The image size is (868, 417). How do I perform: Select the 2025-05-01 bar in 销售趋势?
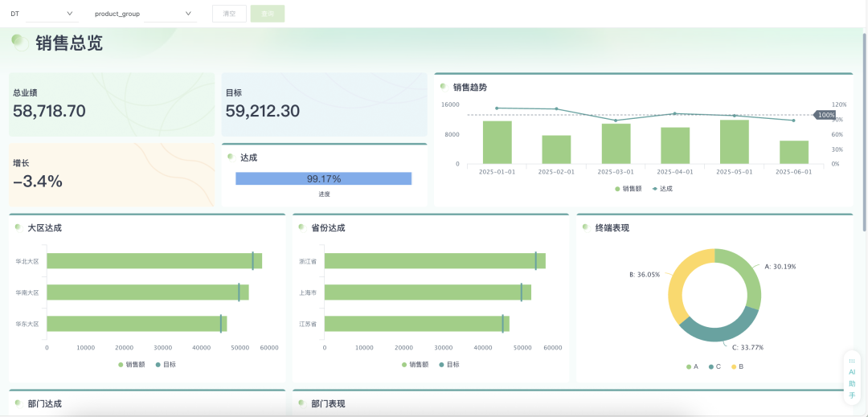tap(735, 142)
